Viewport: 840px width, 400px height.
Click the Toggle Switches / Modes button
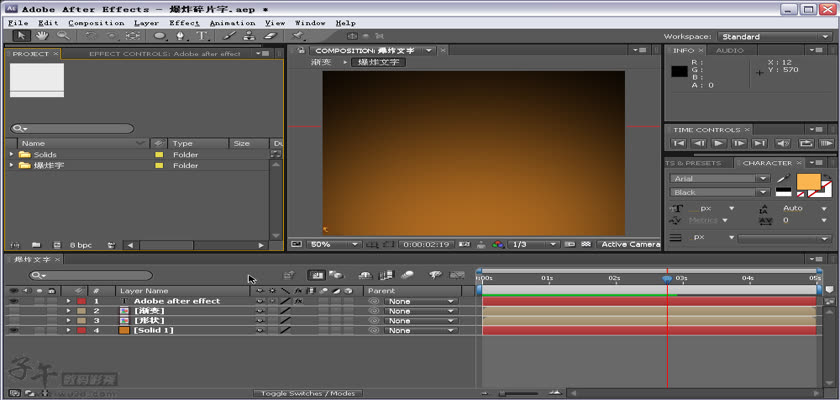point(308,394)
